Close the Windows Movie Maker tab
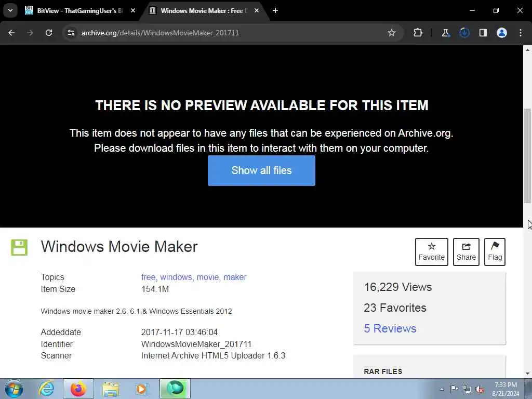532x399 pixels. coord(257,10)
